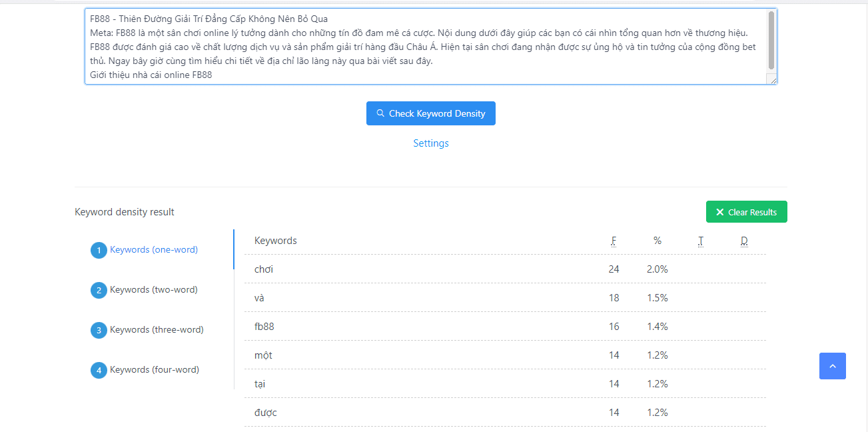Switch to Keywords (two-word) tab
This screenshot has height=432, width=868.
154,289
